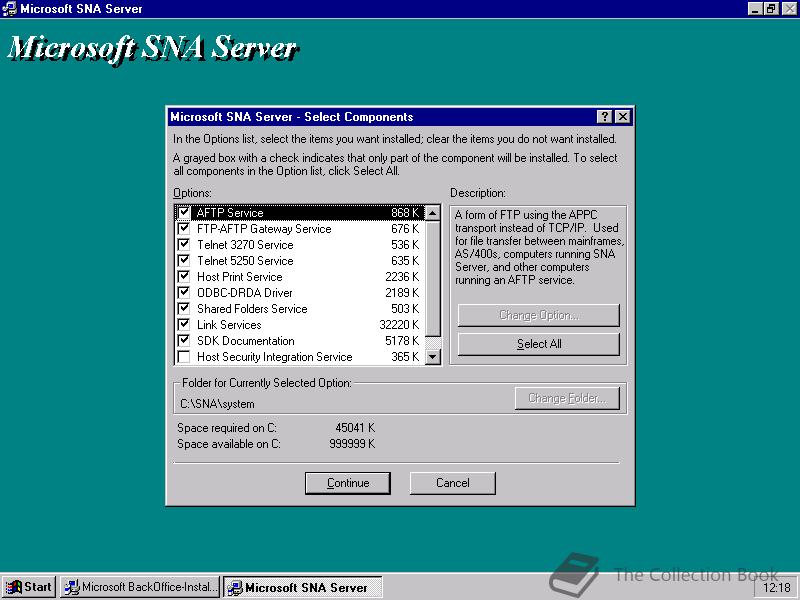Select the SDK Documentation row label

[x=245, y=341]
